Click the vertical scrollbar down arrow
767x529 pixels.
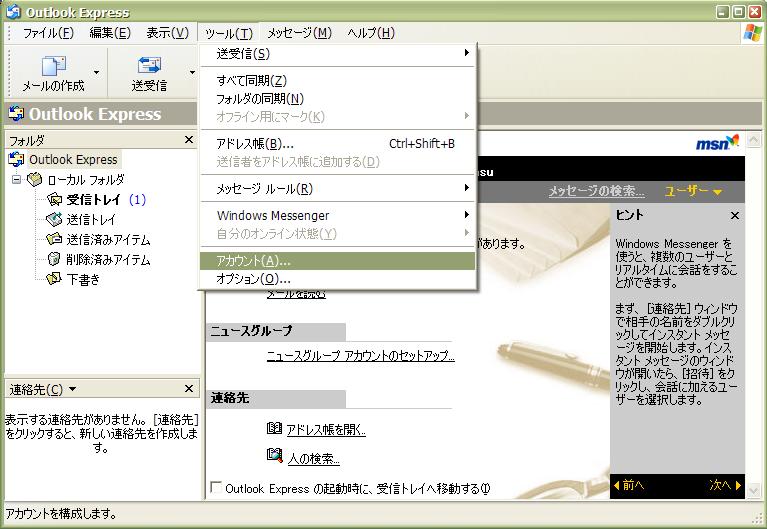[x=754, y=491]
